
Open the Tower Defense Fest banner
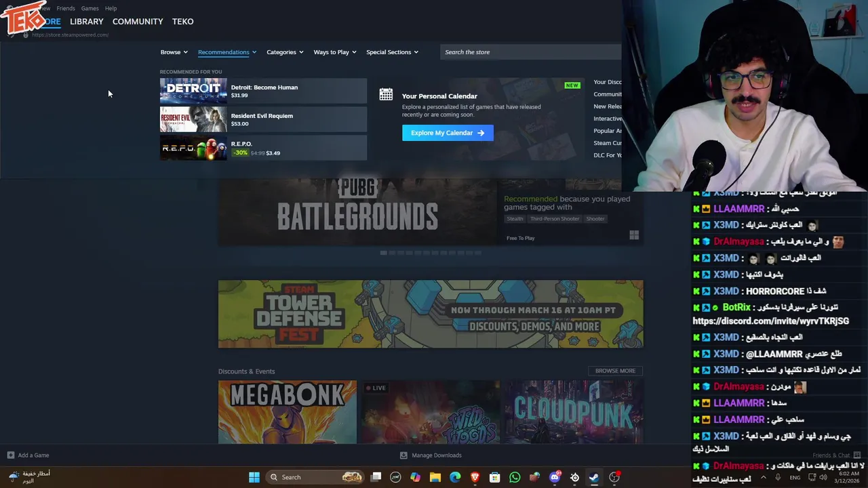pyautogui.click(x=431, y=314)
